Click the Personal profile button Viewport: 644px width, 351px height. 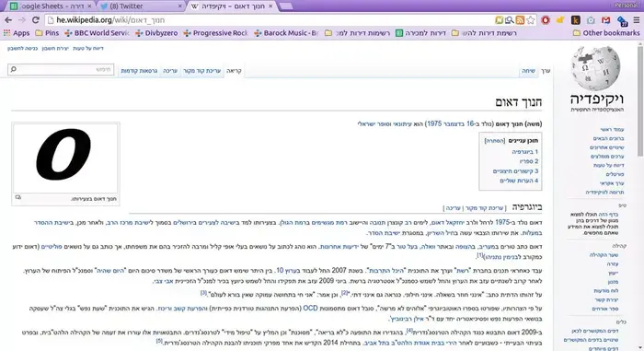click(626, 5)
